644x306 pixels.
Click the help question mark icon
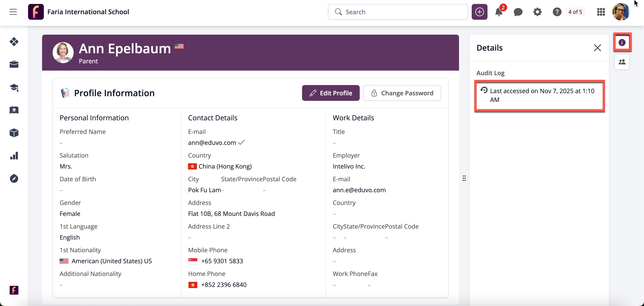click(557, 12)
